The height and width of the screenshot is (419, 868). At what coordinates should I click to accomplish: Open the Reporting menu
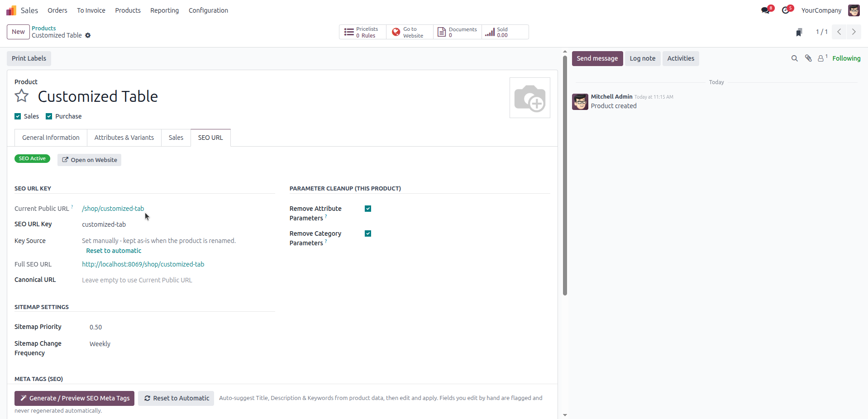pos(165,10)
